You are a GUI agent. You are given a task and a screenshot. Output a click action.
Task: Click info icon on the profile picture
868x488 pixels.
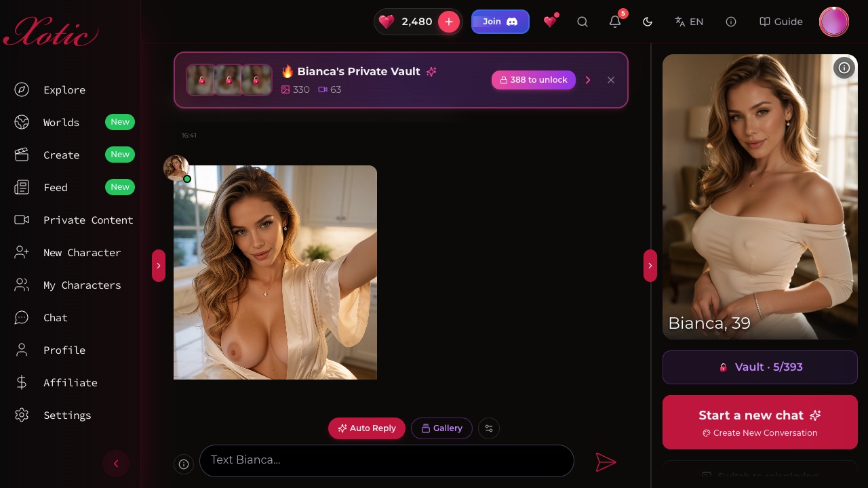click(844, 68)
